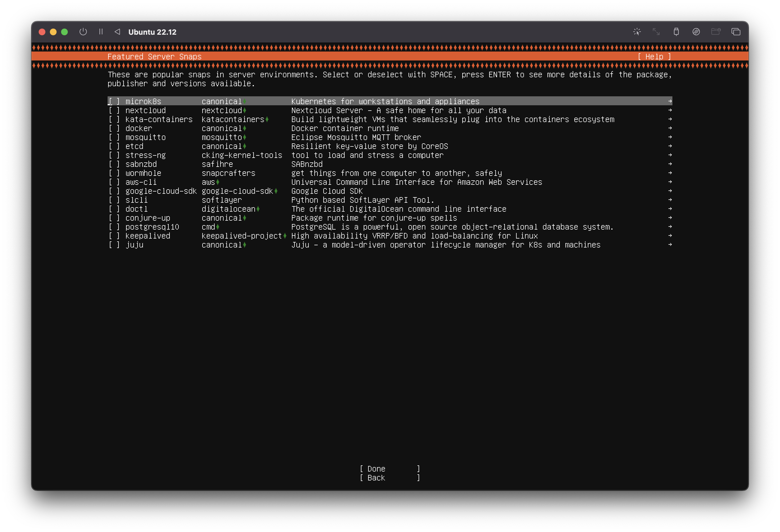
Task: Open the shared folder icon
Action: pos(716,32)
